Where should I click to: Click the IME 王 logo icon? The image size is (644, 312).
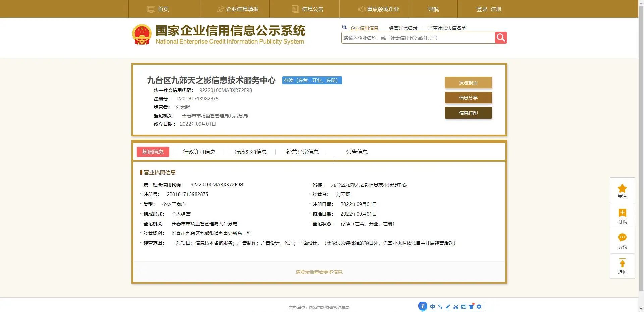coord(423,306)
